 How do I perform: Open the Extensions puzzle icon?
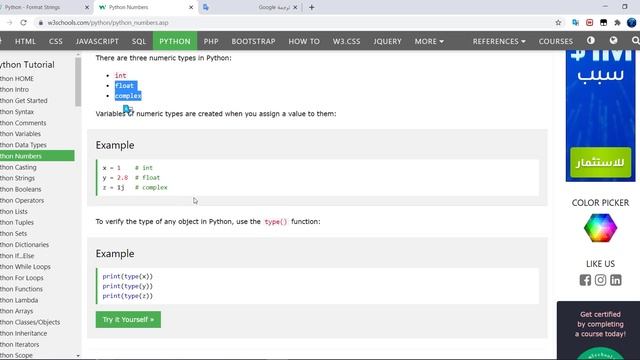tap(617, 23)
